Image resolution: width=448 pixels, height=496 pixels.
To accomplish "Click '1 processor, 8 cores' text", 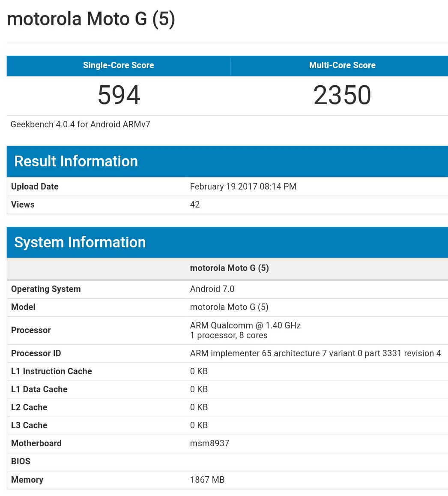I will tap(229, 336).
